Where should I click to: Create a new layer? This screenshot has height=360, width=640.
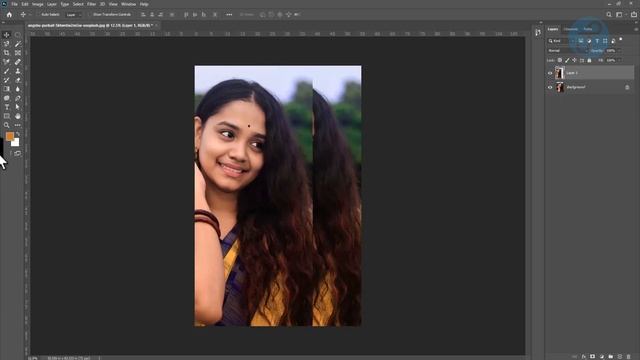[x=620, y=356]
